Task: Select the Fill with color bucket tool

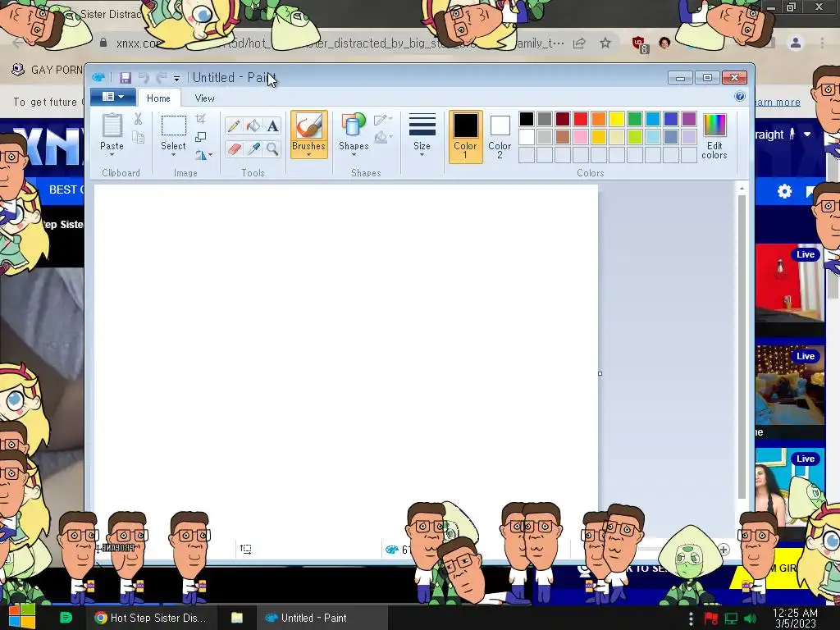Action: [253, 126]
